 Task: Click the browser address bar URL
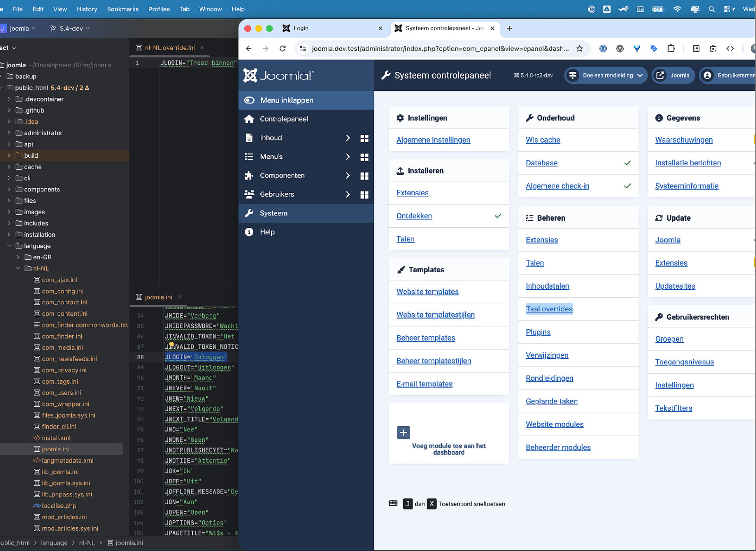click(439, 48)
